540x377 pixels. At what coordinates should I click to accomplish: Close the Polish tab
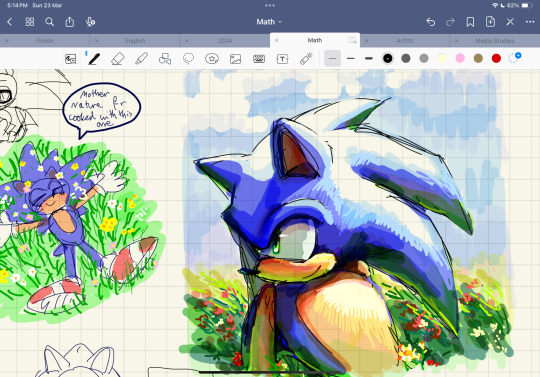[x=7, y=41]
